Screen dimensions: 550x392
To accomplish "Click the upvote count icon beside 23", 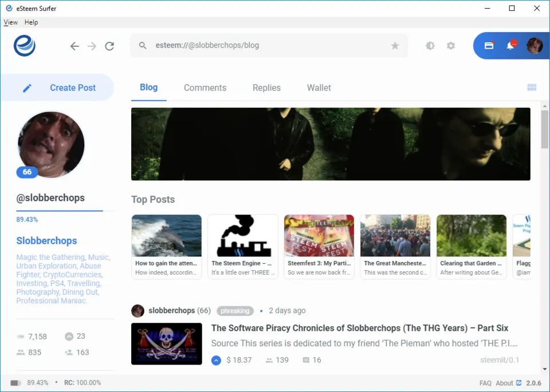I will [x=69, y=336].
